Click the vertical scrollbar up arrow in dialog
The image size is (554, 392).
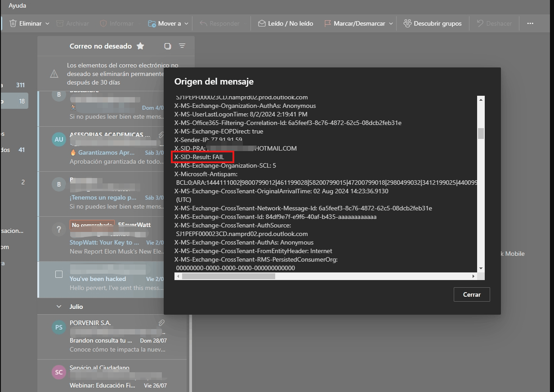(x=481, y=99)
